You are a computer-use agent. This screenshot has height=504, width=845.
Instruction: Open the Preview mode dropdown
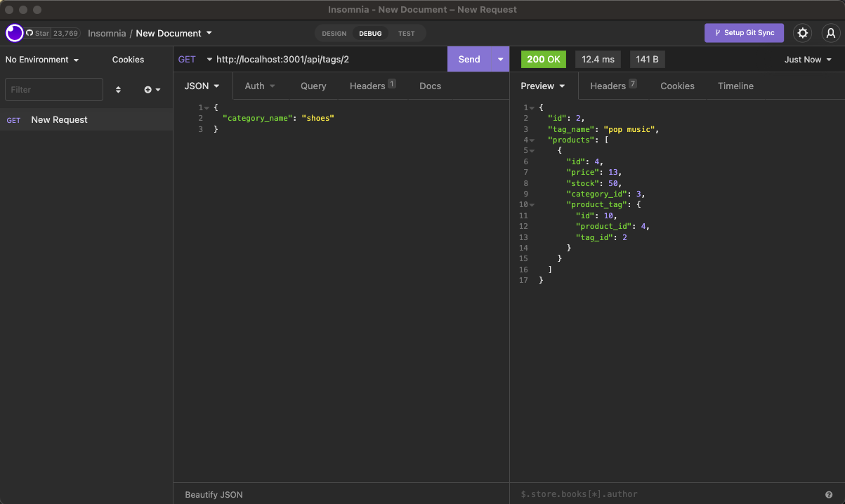point(542,86)
